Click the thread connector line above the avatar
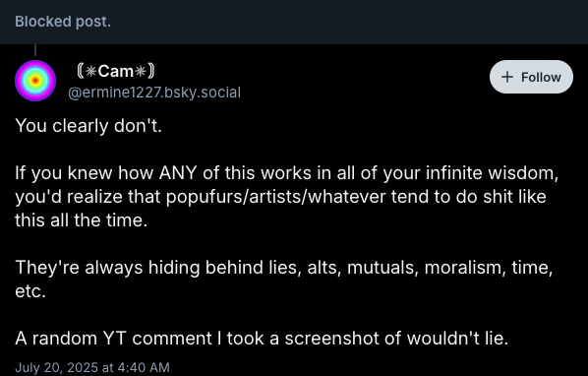This screenshot has height=376, width=588. pos(35,50)
